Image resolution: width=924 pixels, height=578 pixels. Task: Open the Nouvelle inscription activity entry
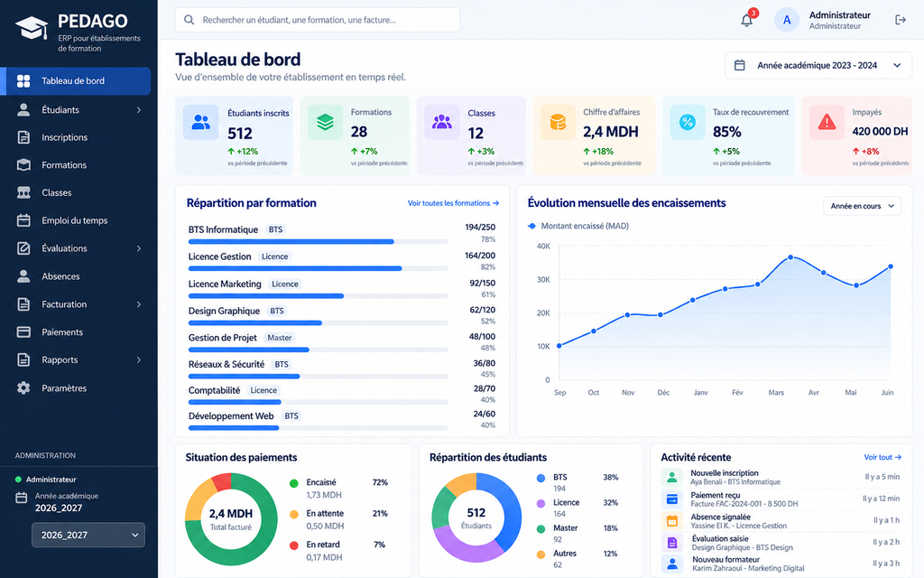[781, 477]
